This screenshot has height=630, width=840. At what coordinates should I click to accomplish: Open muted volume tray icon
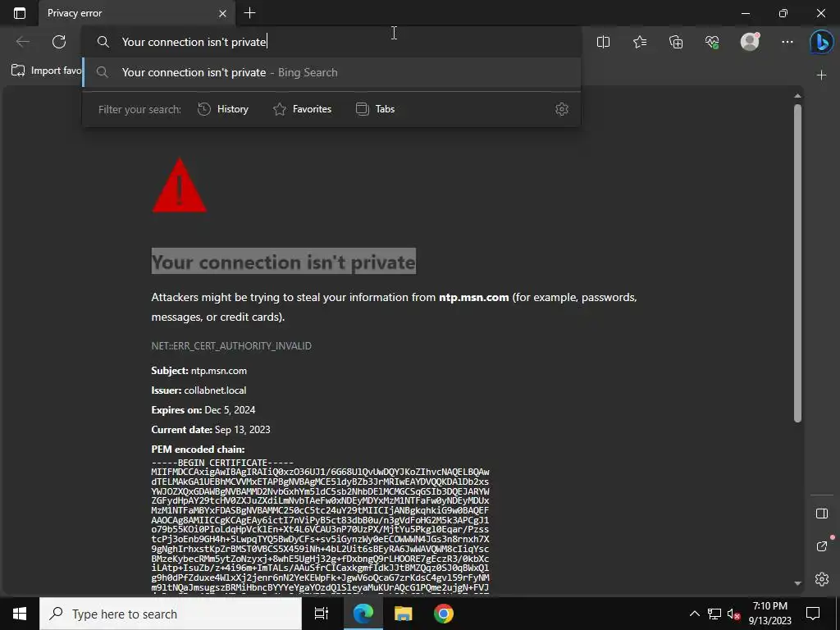[733, 614]
